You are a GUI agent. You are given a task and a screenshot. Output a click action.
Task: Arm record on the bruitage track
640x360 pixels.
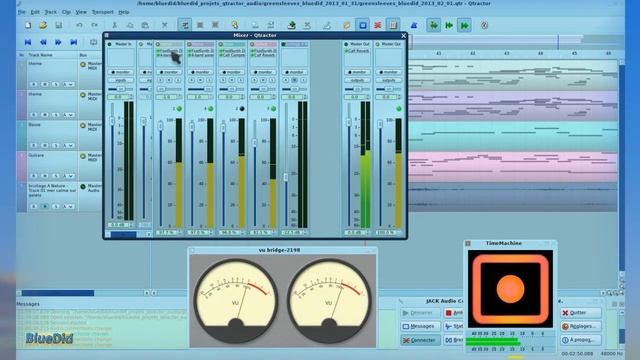tap(34, 207)
